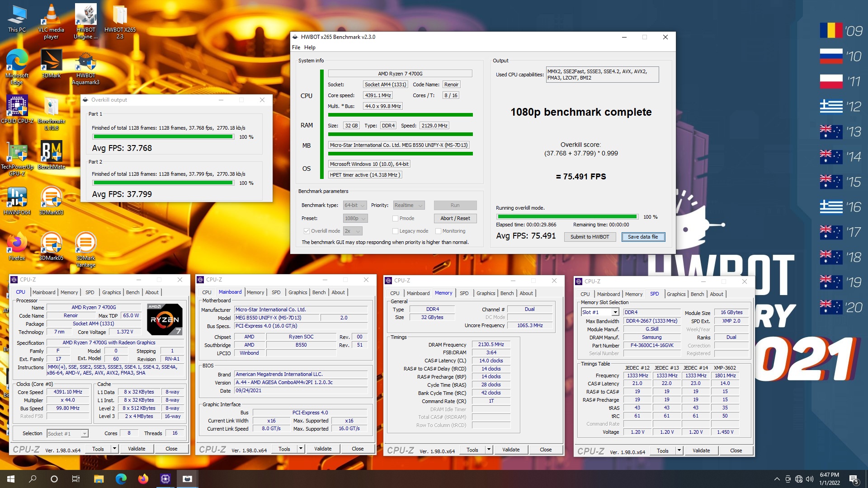Image resolution: width=868 pixels, height=488 pixels.
Task: Click Part 1 progress bar in Overkill output
Action: point(163,137)
